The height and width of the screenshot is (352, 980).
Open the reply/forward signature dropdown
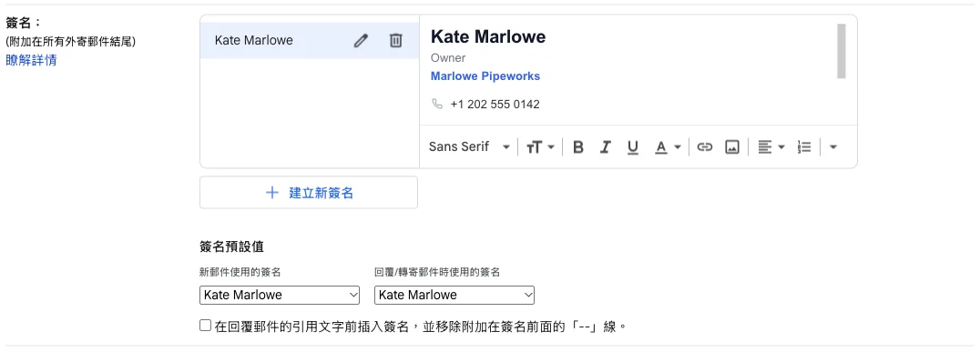tap(454, 295)
